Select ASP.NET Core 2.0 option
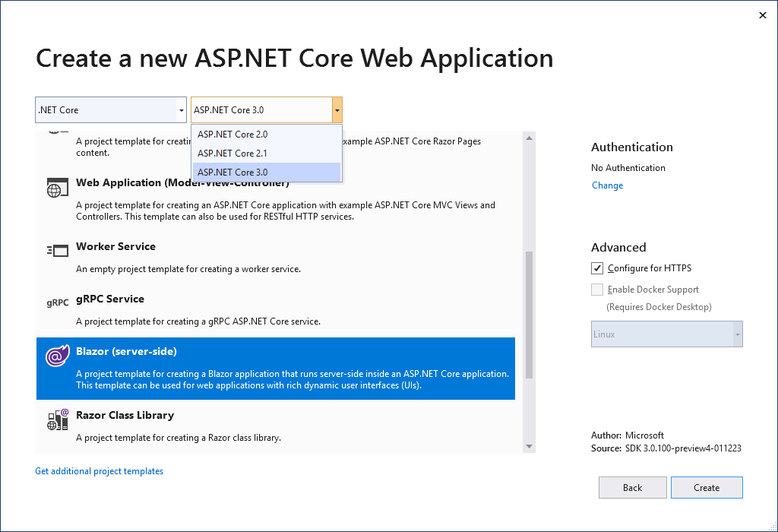 (x=267, y=134)
